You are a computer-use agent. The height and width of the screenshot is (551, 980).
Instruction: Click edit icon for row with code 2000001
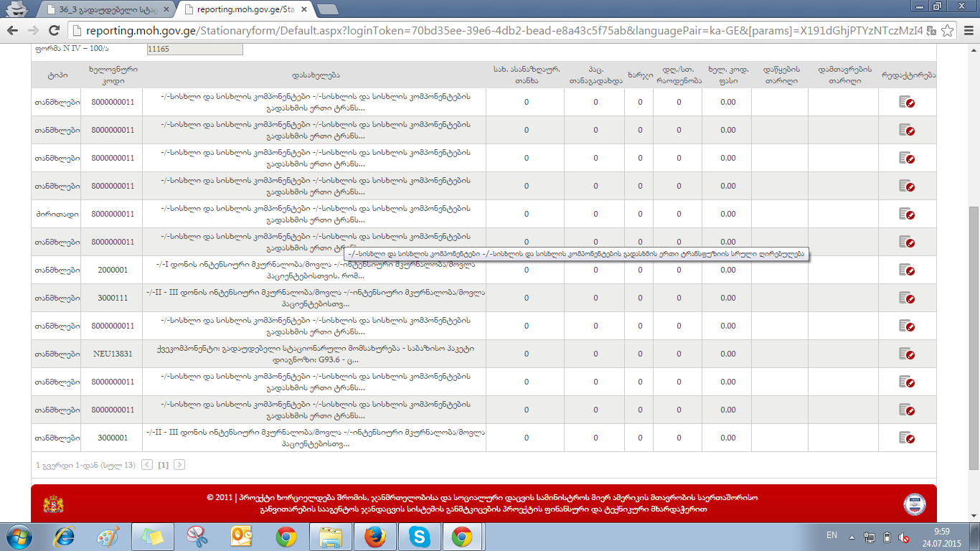click(907, 270)
